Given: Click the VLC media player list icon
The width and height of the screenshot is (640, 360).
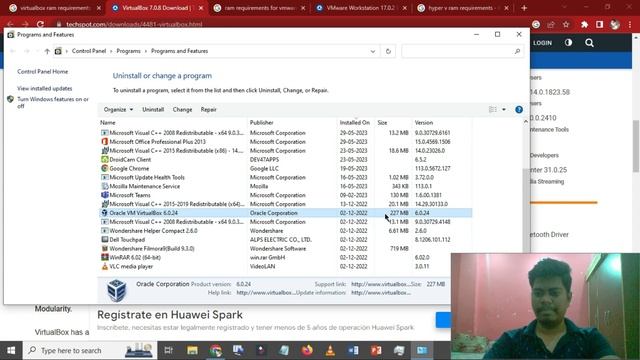Looking at the screenshot, I should tap(104, 267).
